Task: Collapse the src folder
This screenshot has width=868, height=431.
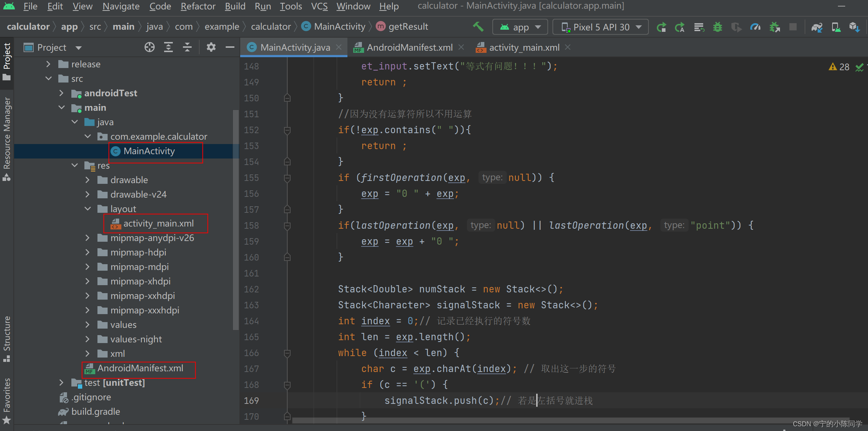Action: pos(48,79)
